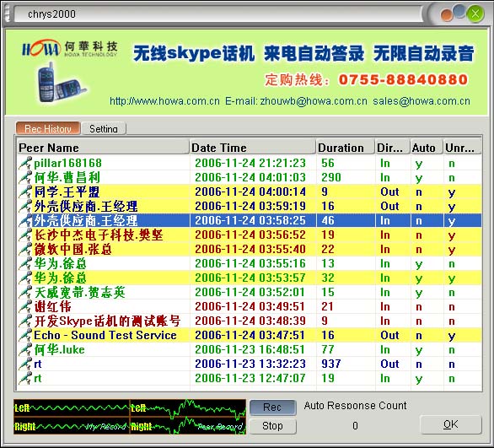This screenshot has height=448, width=494.
Task: Click date 2006-11-23 12:47:07
Action: (250, 378)
